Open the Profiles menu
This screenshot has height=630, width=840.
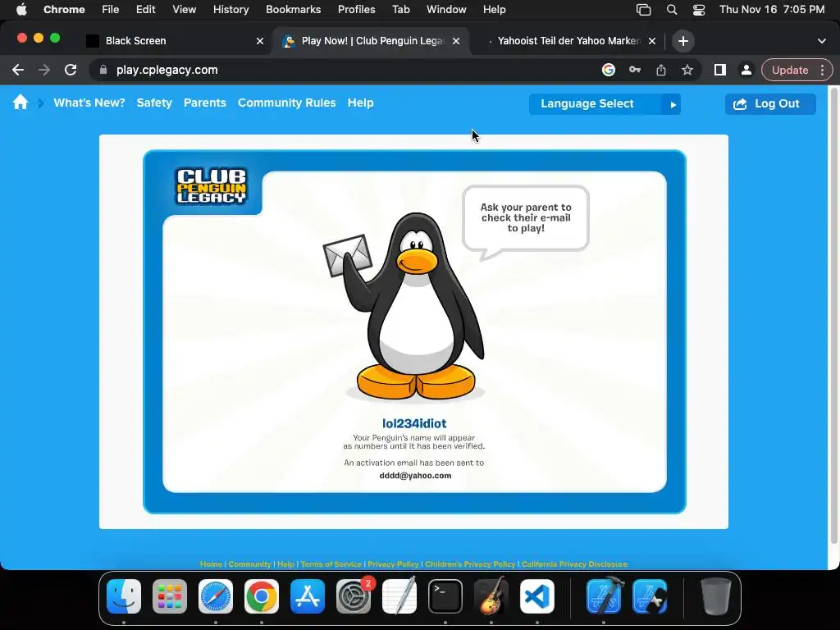[356, 10]
